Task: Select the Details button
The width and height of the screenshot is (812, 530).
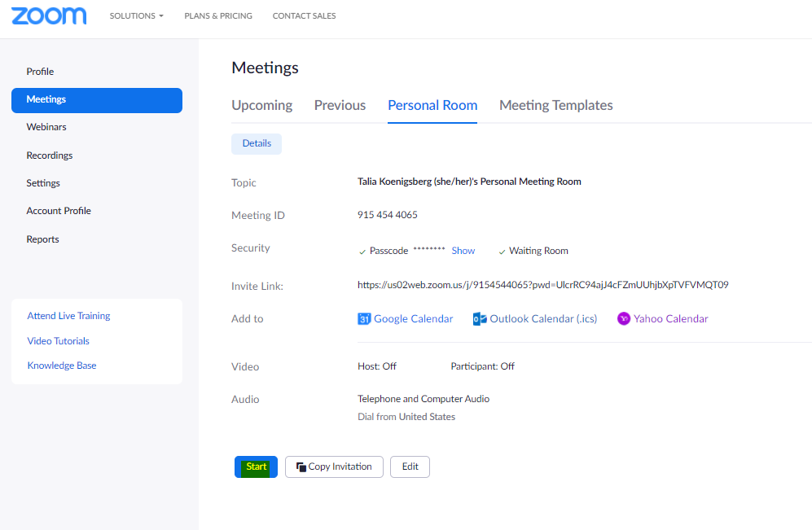Action: [x=257, y=143]
